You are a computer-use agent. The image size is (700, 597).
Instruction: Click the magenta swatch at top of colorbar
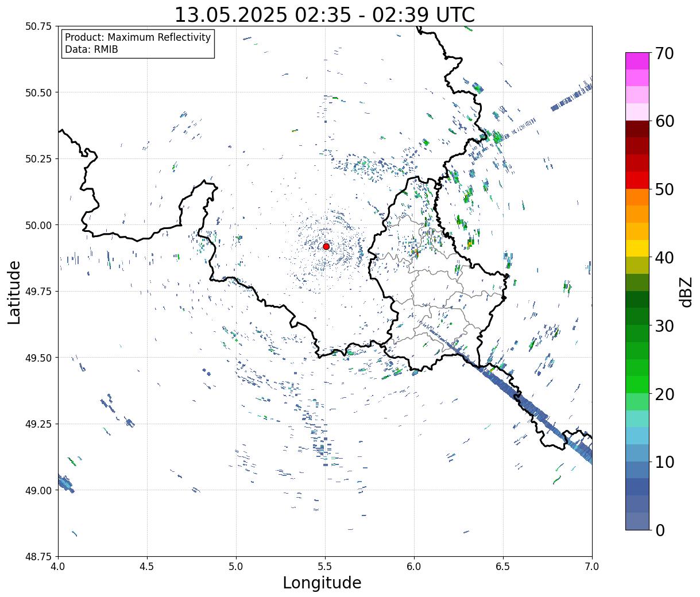point(637,60)
